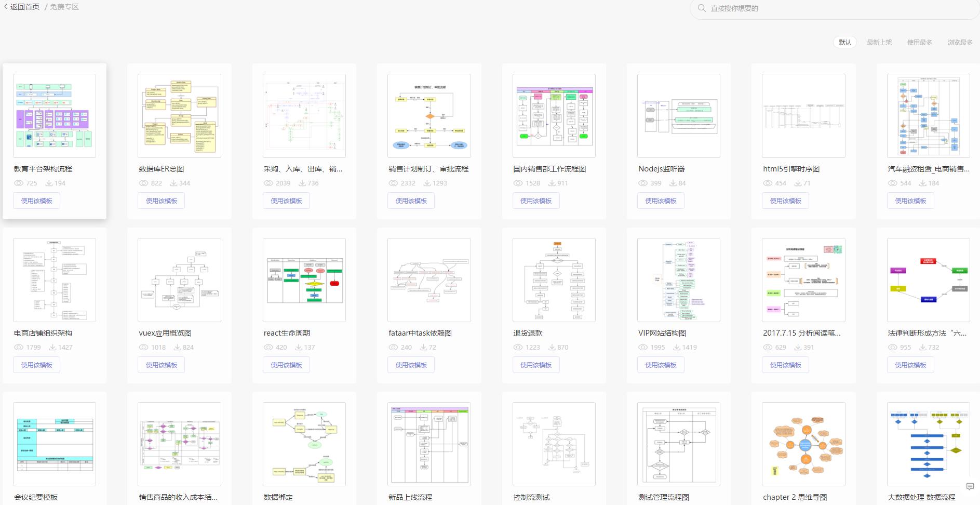Click the eye view-count icon on 教育平台架构流程 card
The height and width of the screenshot is (505, 980).
19,183
